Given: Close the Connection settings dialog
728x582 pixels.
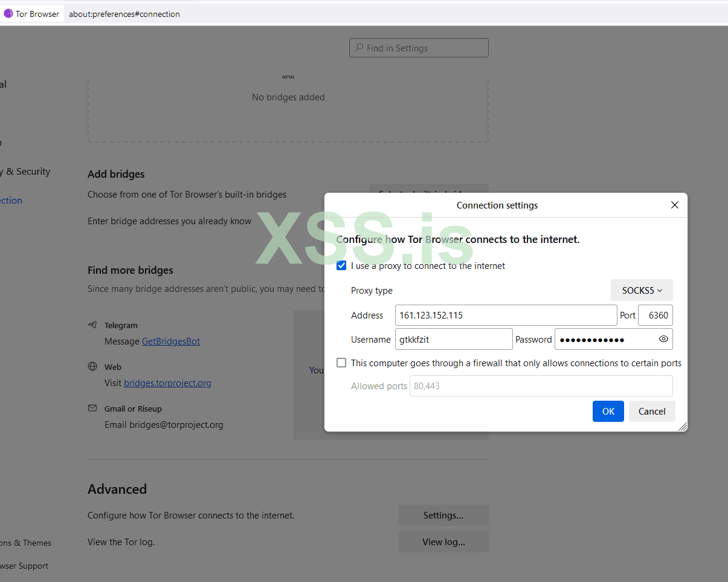Looking at the screenshot, I should pos(675,205).
